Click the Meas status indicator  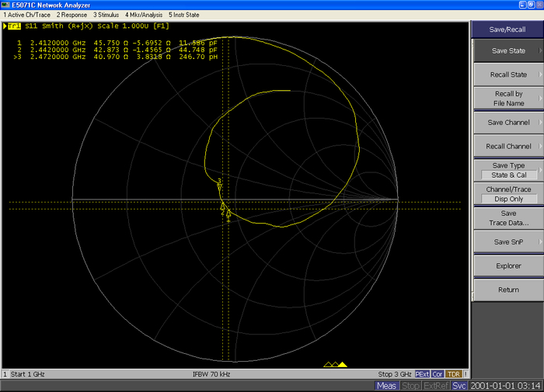[387, 386]
